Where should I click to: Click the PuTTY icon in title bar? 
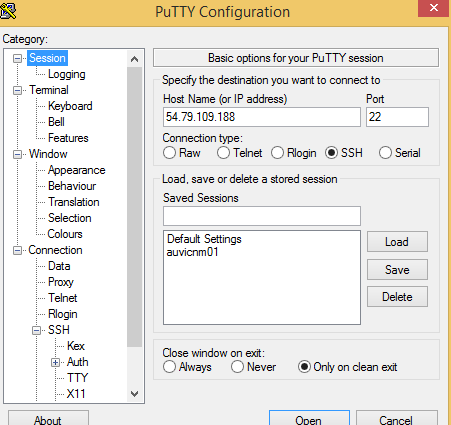coord(8,10)
